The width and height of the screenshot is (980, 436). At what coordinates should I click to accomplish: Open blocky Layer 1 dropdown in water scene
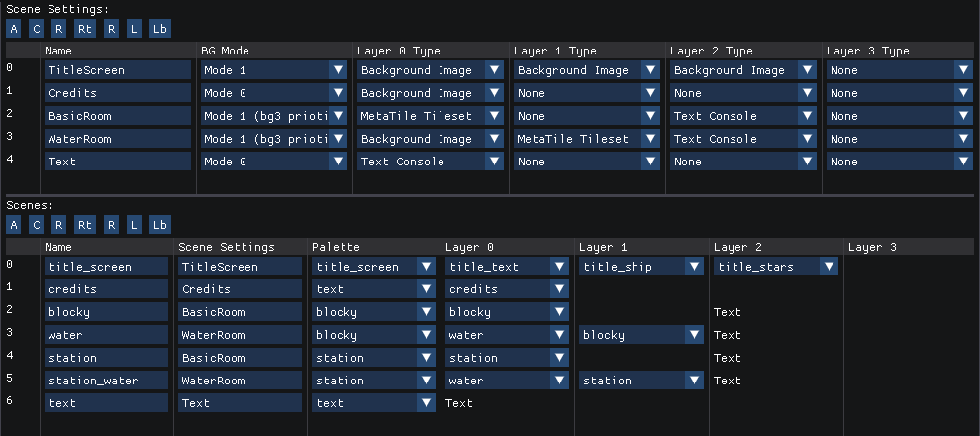pos(641,335)
